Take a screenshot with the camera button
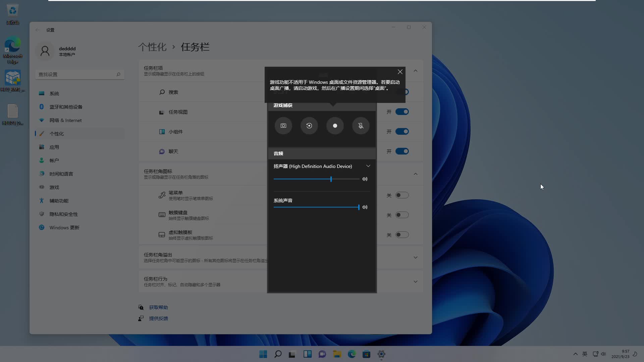The width and height of the screenshot is (644, 362). click(x=283, y=126)
